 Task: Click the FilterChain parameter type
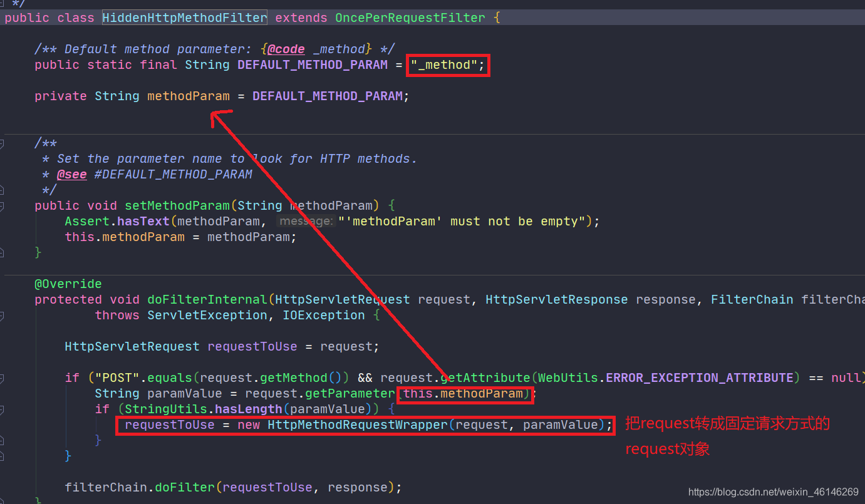coord(752,299)
